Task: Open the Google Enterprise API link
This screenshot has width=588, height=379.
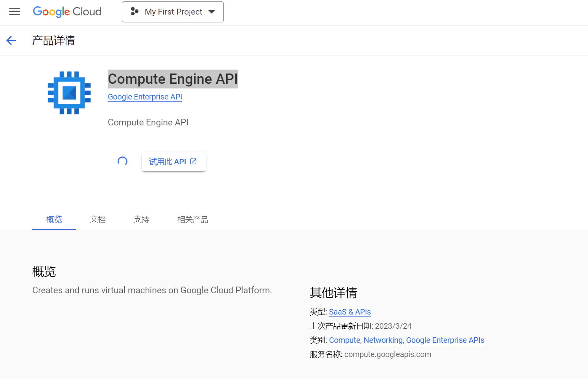Action: pos(145,97)
